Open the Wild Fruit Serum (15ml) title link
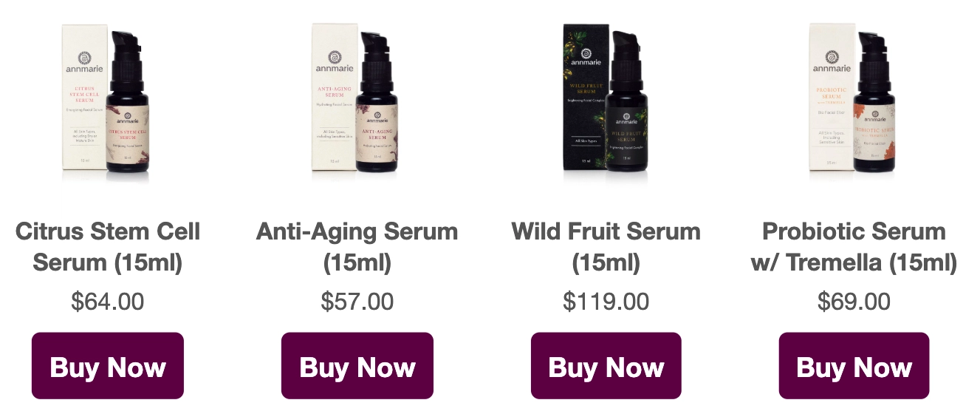Viewport: 980px width, 414px height. [606, 246]
